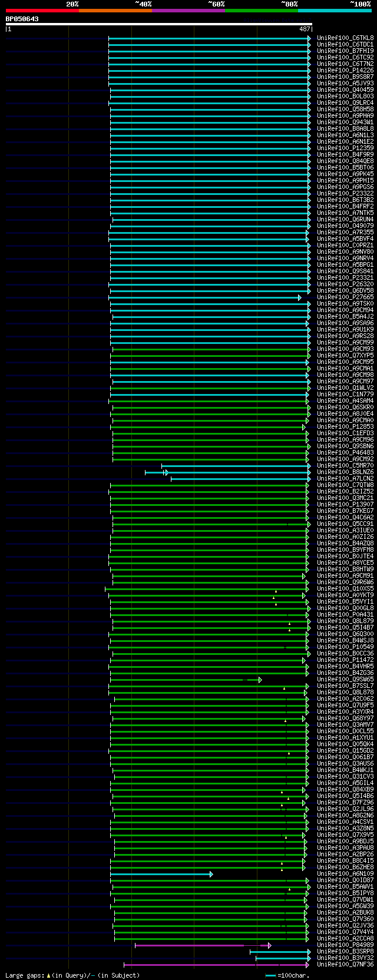Select the UniRef100_Q84QE8 label
This screenshot has width=377, height=980.
coord(345,161)
